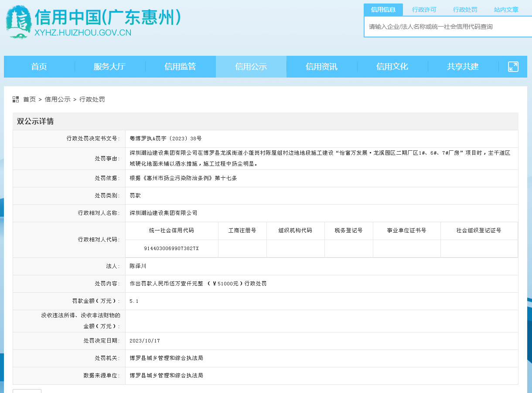
Task: Click the 信用中国(广东惠州) site logo
Action: [x=93, y=23]
